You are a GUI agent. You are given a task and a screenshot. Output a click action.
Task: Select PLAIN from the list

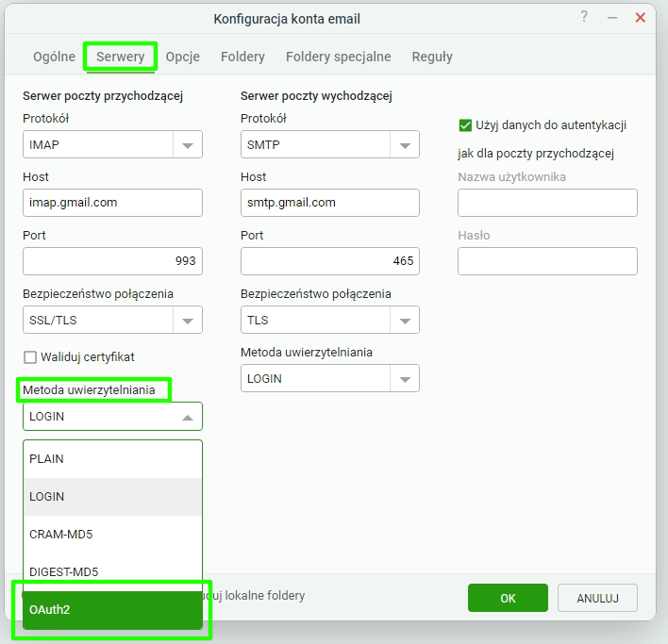tap(112, 459)
